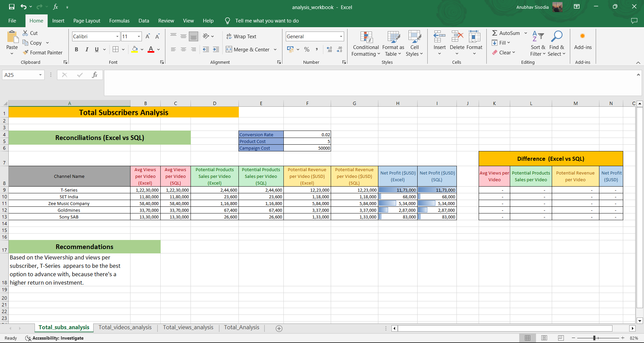This screenshot has height=343, width=644.
Task: Click inside the formula bar
Action: pyautogui.click(x=369, y=83)
